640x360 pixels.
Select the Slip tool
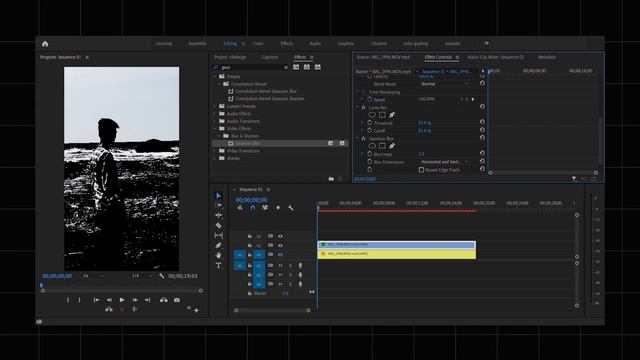pos(218,236)
